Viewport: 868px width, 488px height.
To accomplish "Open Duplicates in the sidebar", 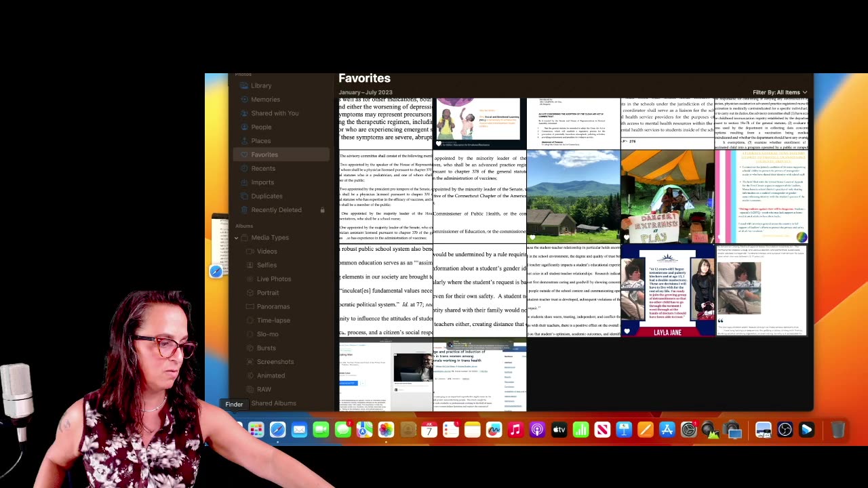I will [x=267, y=196].
